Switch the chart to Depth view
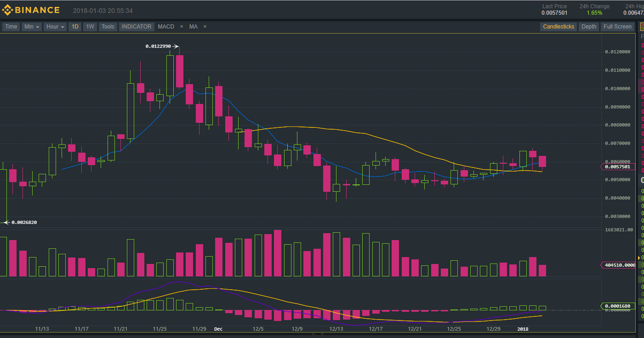The width and height of the screenshot is (644, 338). [x=589, y=27]
